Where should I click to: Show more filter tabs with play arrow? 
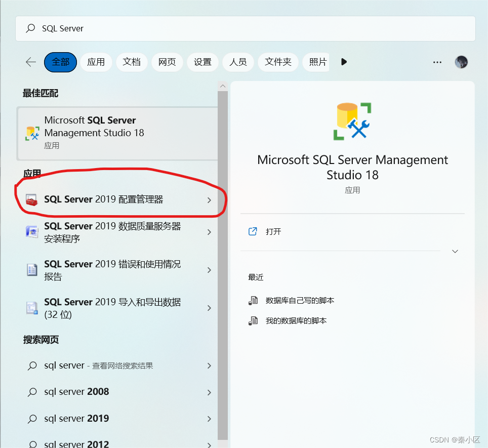click(344, 62)
